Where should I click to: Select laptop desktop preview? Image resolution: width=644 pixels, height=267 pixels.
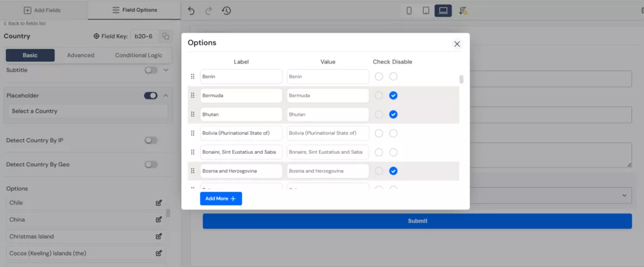443,11
